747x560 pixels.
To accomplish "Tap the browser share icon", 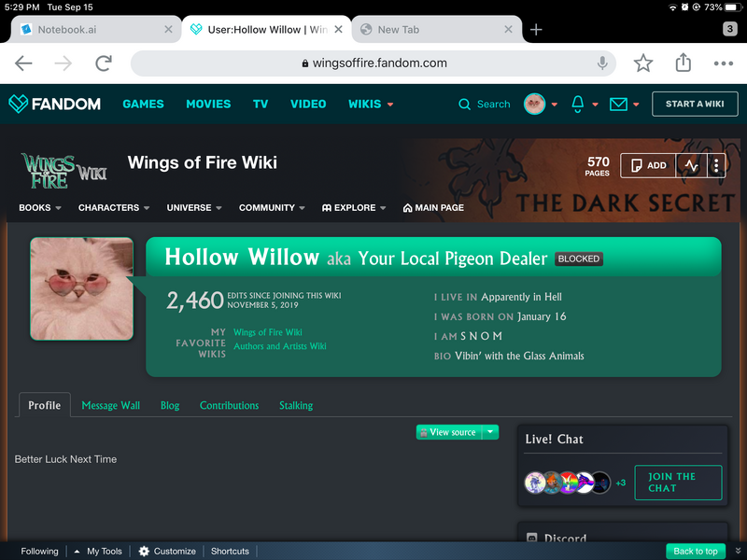I will [x=684, y=63].
